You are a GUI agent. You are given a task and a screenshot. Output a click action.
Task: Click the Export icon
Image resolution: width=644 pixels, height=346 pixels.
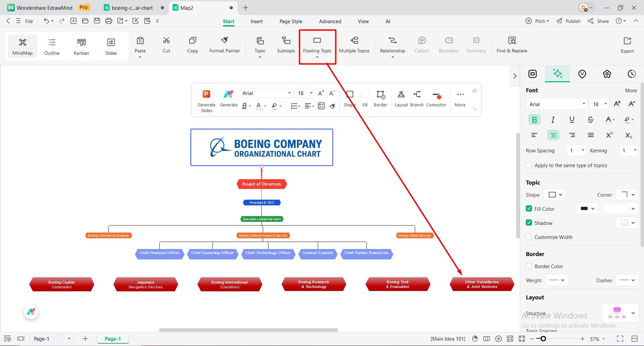coord(627,45)
